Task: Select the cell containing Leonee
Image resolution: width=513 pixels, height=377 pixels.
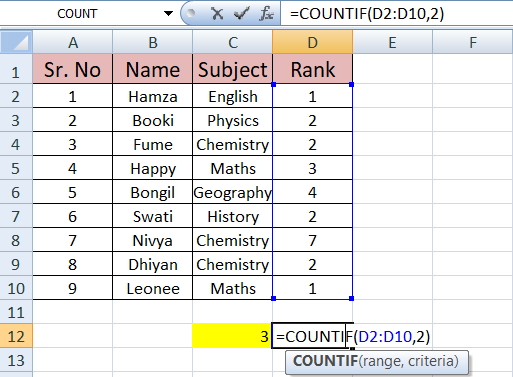Action: (153, 288)
